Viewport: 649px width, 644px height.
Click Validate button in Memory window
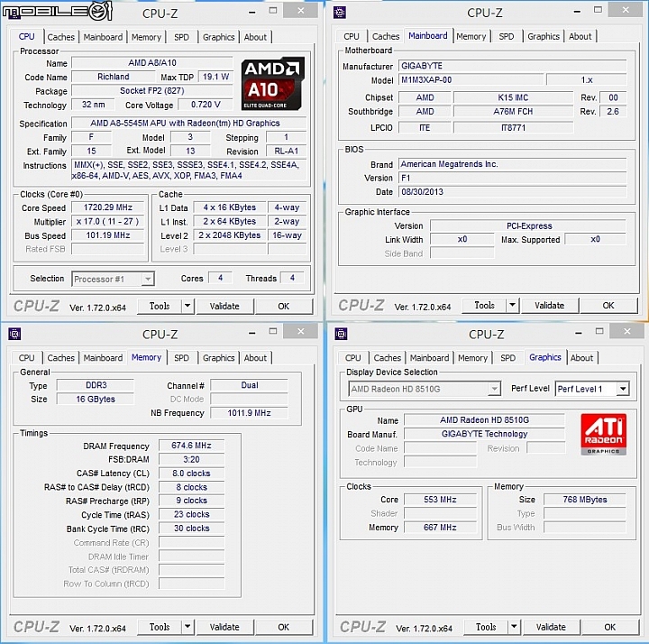pyautogui.click(x=224, y=627)
